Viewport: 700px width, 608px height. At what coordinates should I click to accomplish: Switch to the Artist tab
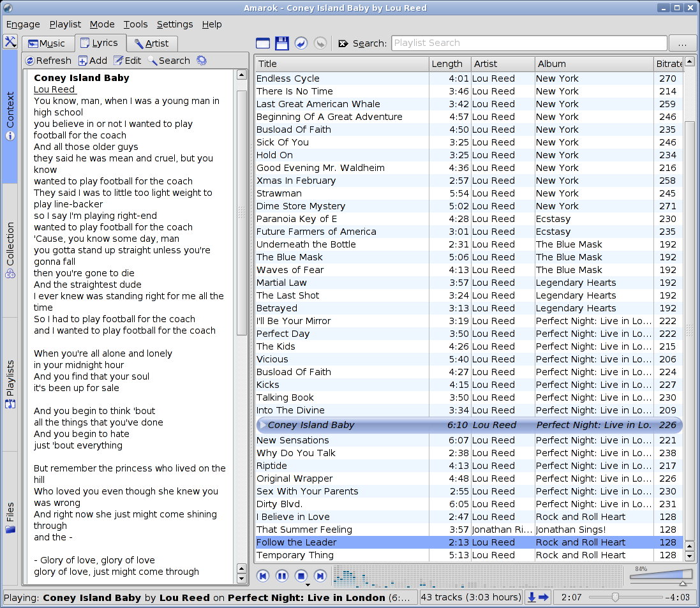(153, 43)
